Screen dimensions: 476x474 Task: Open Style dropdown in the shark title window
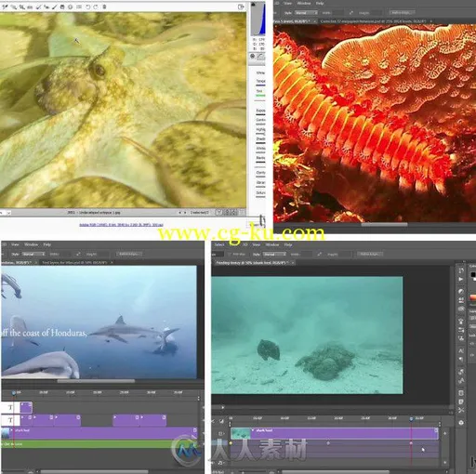point(33,254)
